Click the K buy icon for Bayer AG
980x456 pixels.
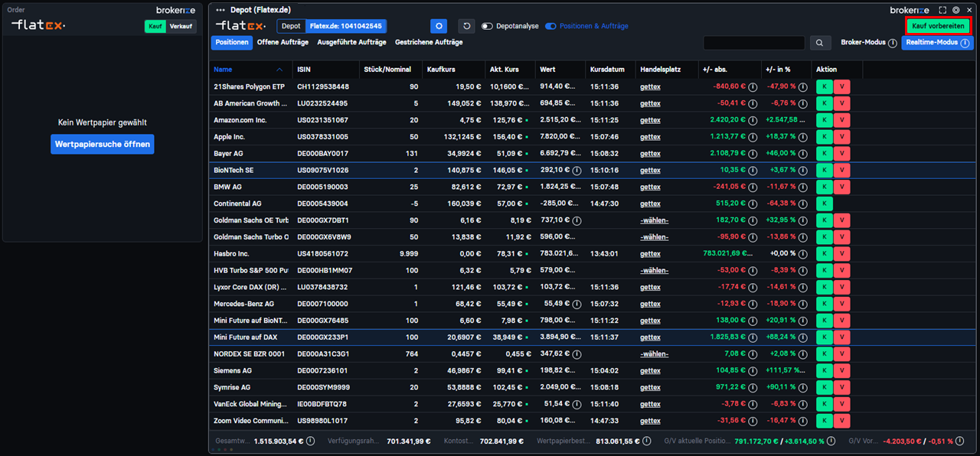824,153
